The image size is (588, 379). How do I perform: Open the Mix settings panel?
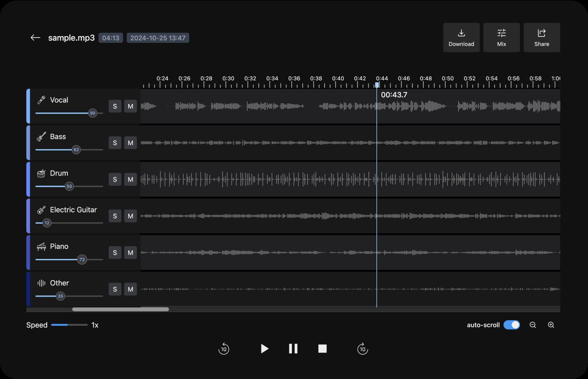click(501, 38)
